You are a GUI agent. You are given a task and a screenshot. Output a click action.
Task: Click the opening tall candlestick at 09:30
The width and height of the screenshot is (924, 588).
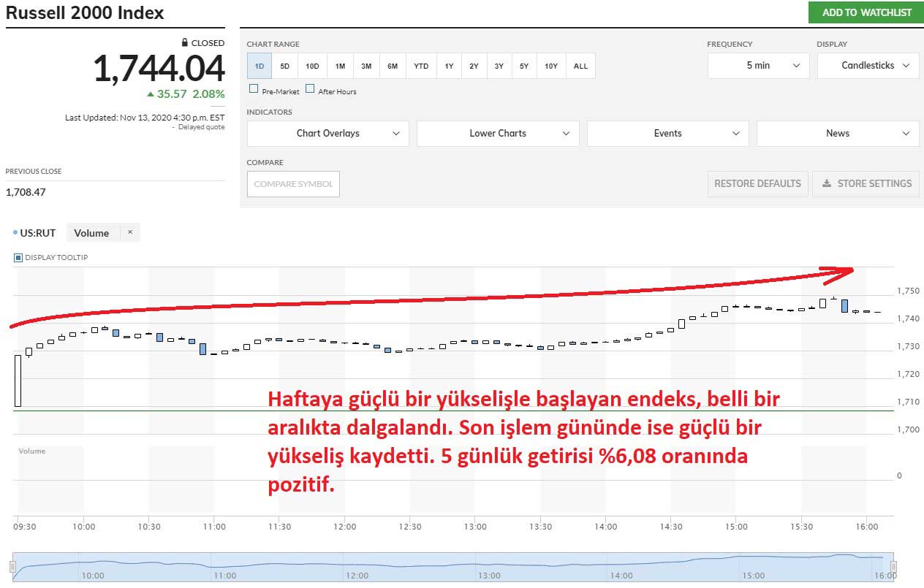click(18, 381)
